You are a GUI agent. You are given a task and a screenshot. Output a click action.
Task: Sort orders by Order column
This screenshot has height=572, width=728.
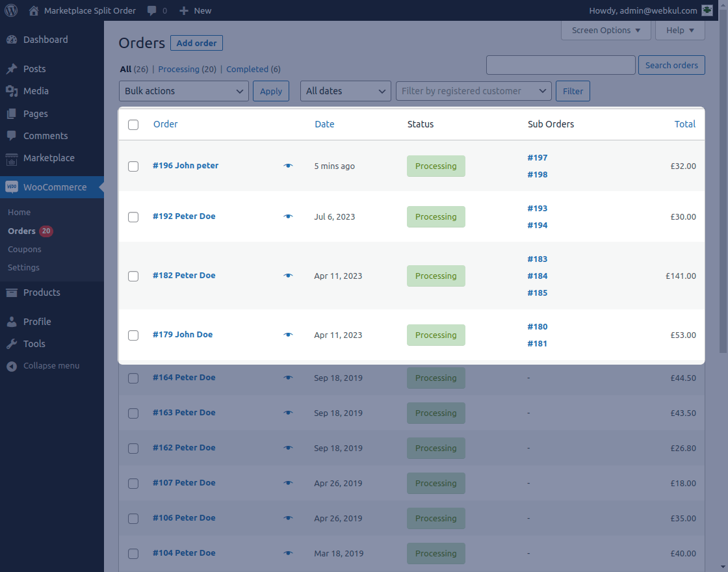[x=165, y=124]
